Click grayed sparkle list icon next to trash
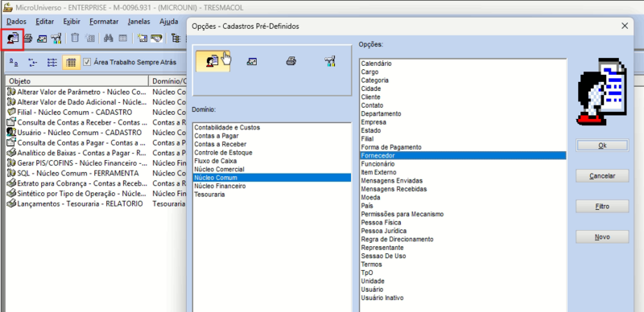The height and width of the screenshot is (312, 644). click(x=89, y=38)
